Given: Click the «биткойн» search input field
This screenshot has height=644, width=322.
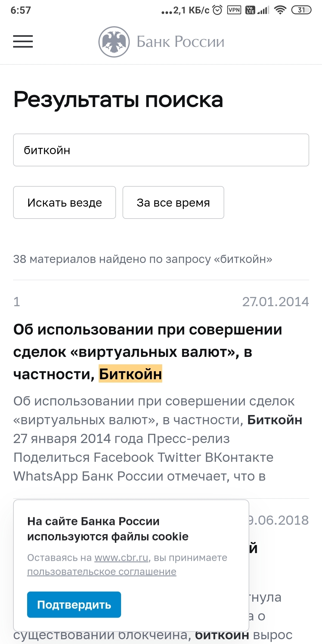Looking at the screenshot, I should 161,150.
